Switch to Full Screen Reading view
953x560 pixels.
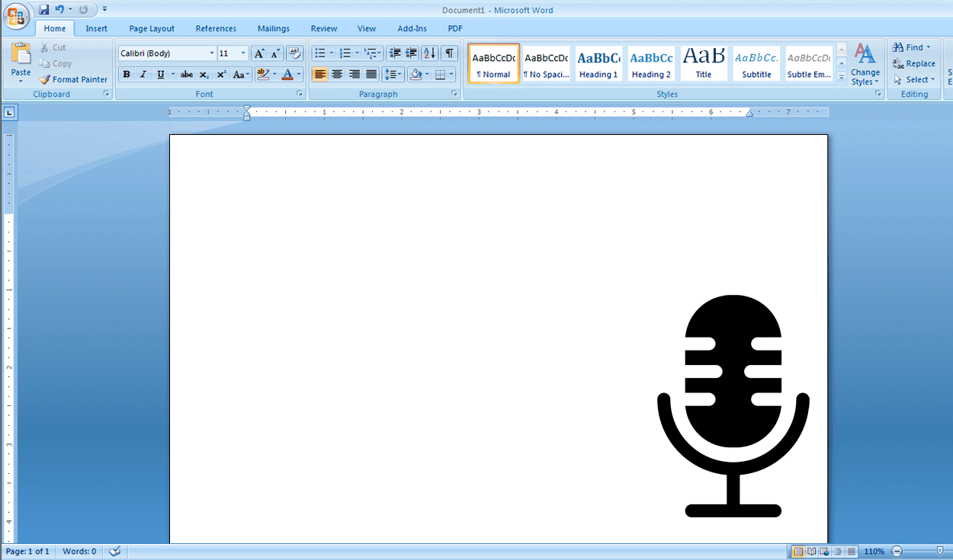pyautogui.click(x=810, y=551)
